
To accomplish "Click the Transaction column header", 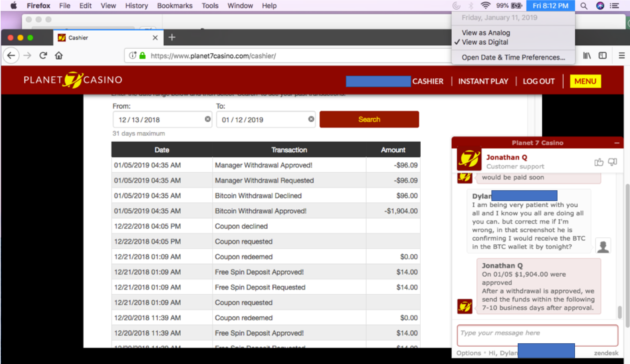I will click(289, 150).
